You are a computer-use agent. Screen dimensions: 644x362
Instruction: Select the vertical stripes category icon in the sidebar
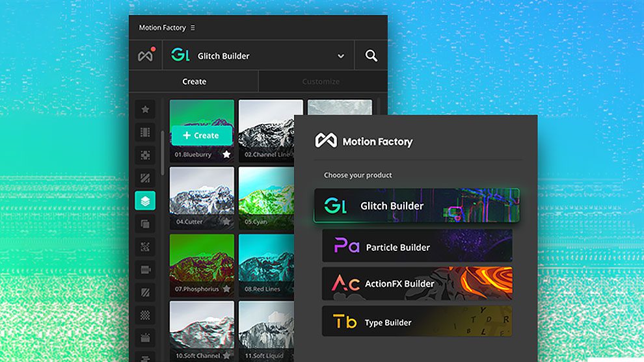point(145,132)
